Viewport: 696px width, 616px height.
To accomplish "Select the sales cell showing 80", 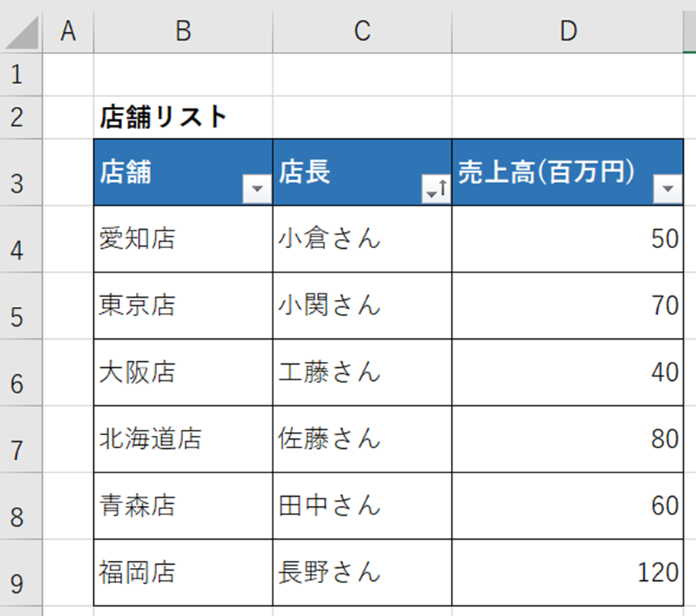I will pos(568,439).
